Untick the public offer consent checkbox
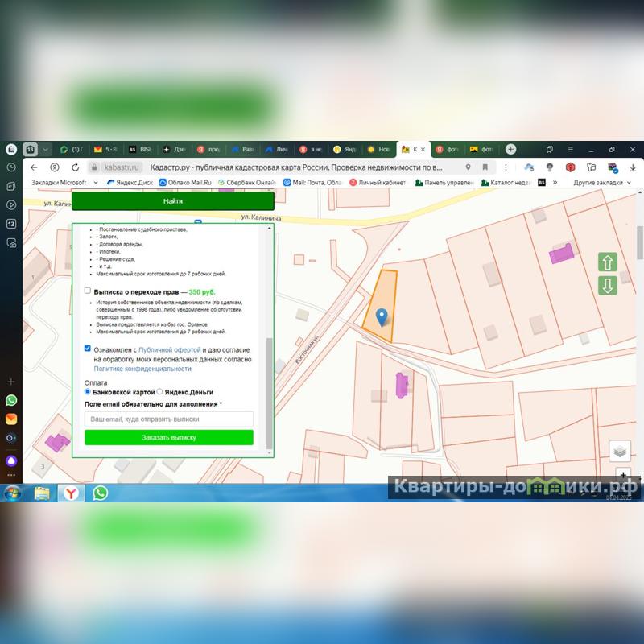This screenshot has width=644, height=644. click(x=88, y=349)
